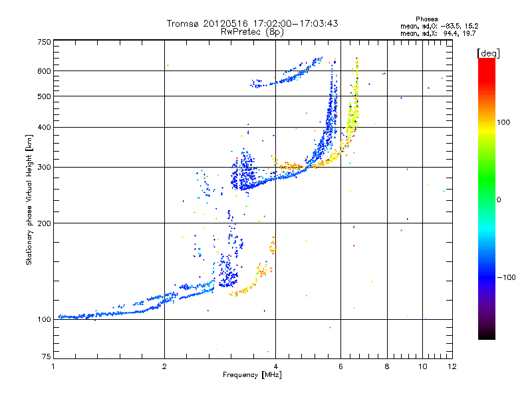Click the x-axis tick label "6"
The width and height of the screenshot is (532, 399).
pyautogui.click(x=340, y=366)
